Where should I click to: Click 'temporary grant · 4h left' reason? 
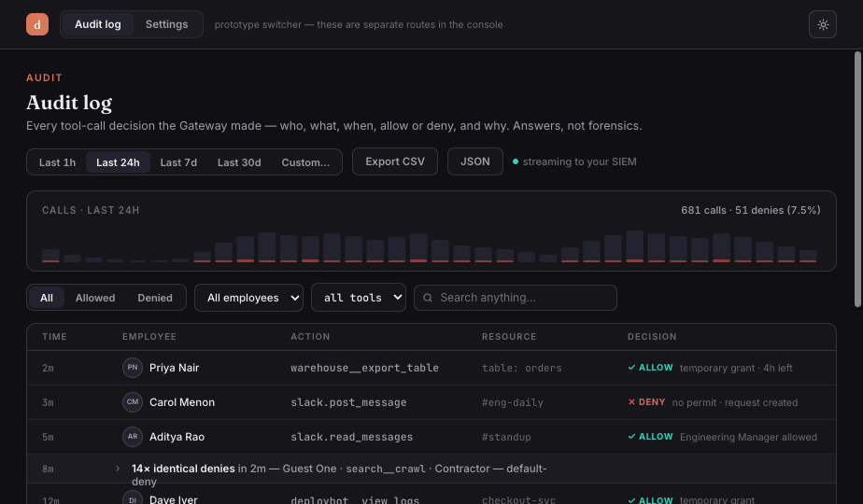736,368
